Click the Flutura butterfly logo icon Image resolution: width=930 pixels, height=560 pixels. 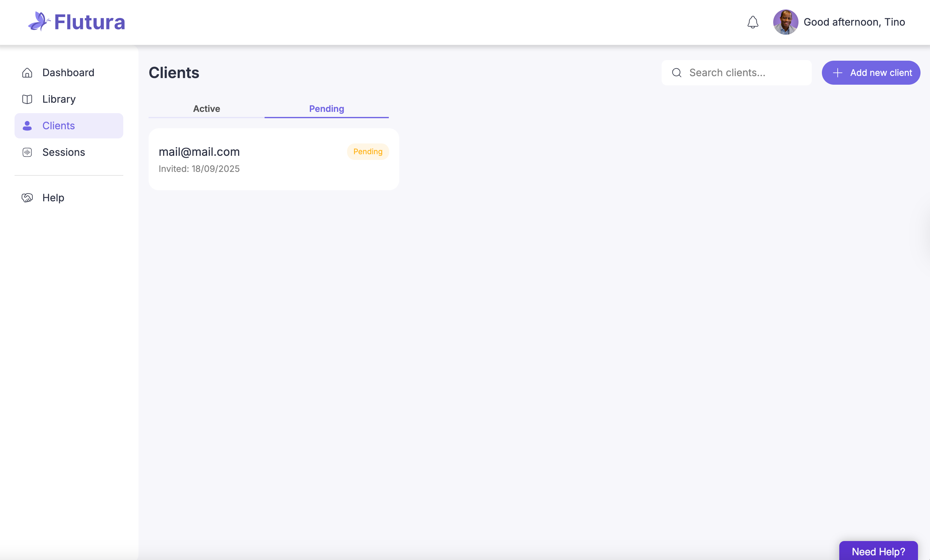(x=39, y=21)
